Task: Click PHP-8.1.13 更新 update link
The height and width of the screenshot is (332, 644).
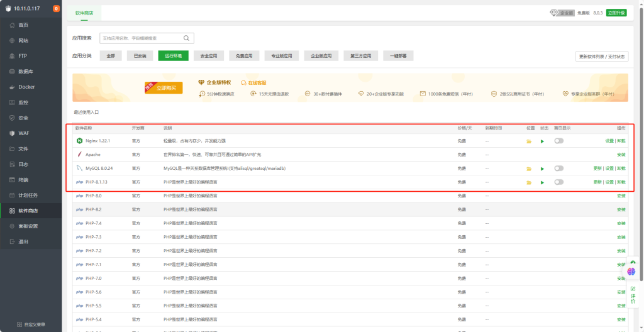Action: (597, 182)
